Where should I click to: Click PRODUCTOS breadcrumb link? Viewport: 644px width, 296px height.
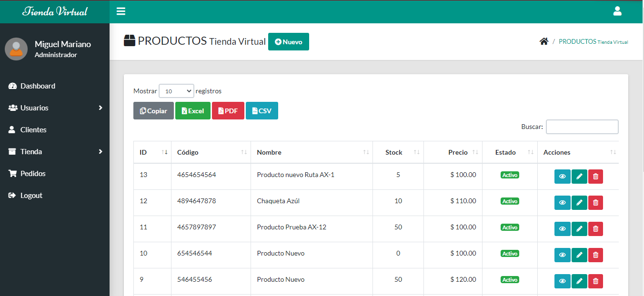(594, 41)
